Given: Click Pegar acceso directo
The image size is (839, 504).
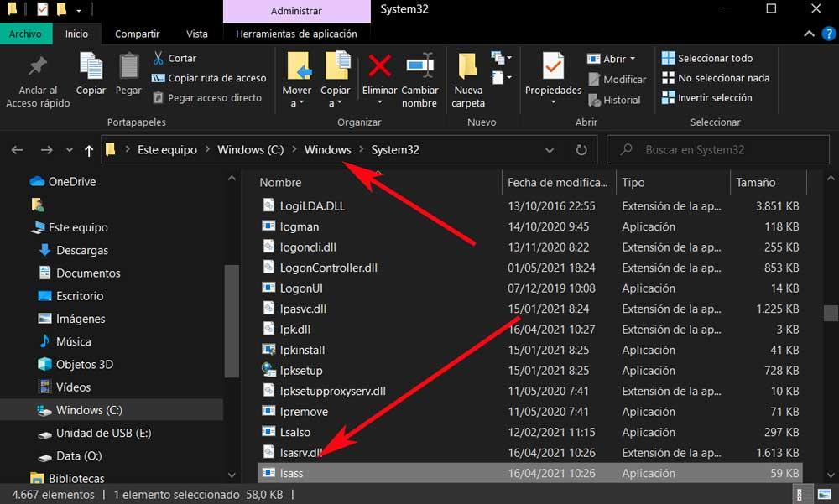Looking at the screenshot, I should 207,98.
